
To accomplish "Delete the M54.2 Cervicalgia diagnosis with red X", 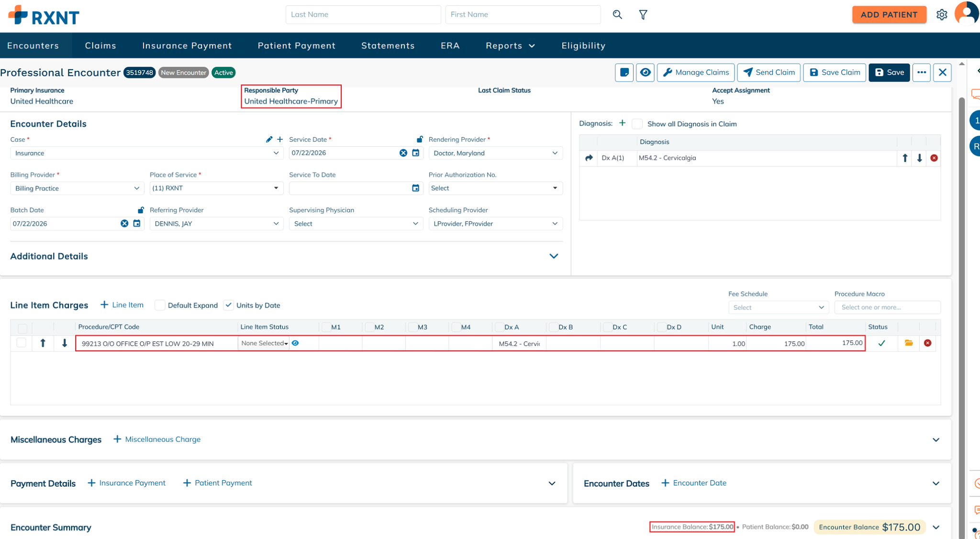I will [934, 158].
